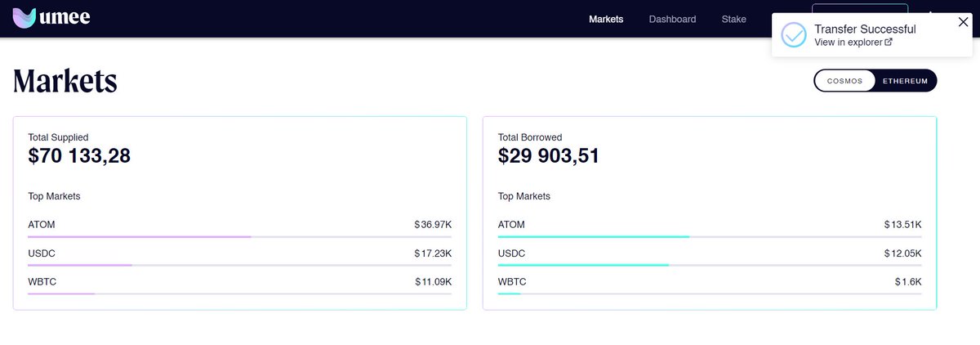Click the $29 903,51 Total Borrowed value
980x345 pixels.
click(x=549, y=155)
